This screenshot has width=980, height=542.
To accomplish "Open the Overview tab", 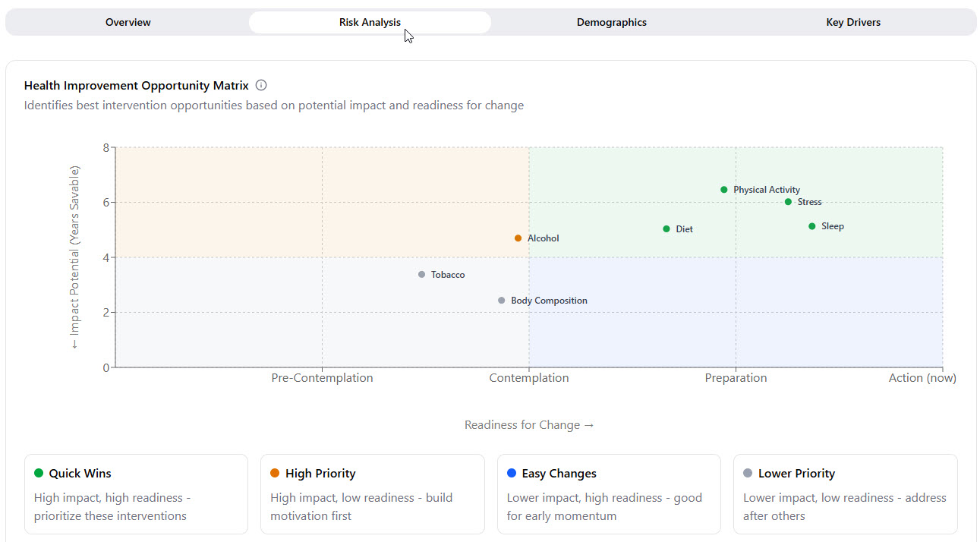I will click(x=128, y=23).
